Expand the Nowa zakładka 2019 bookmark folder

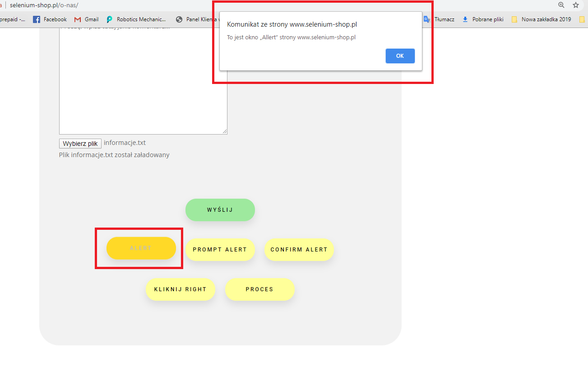coord(542,19)
